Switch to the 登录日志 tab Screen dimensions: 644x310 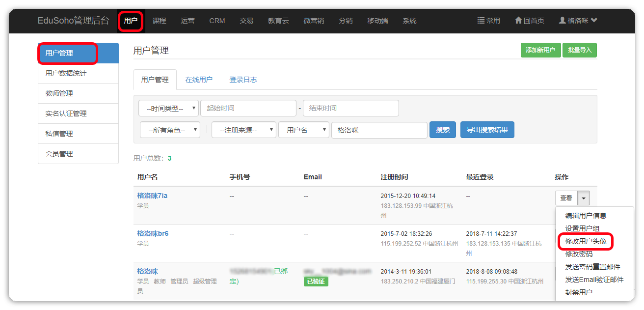[243, 80]
